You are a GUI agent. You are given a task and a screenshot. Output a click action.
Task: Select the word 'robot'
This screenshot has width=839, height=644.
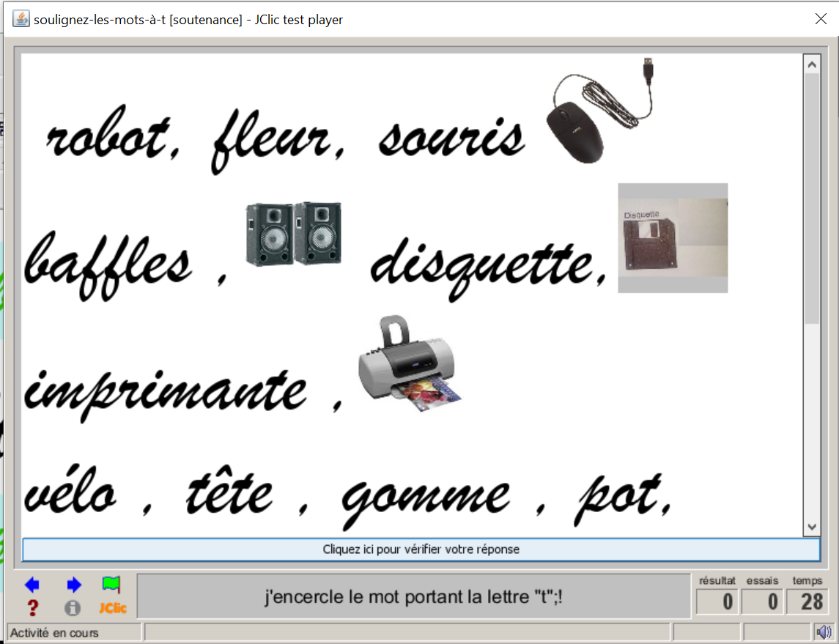[108, 138]
